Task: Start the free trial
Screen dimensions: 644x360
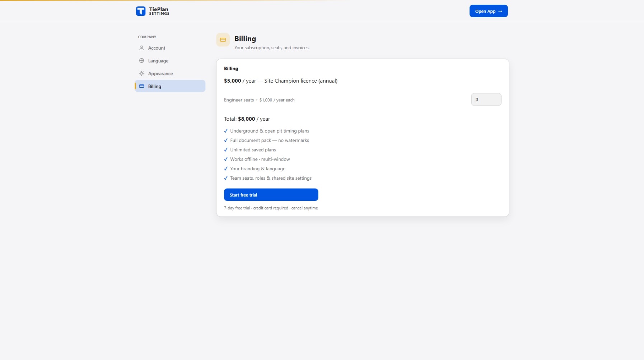Action: pos(271,195)
